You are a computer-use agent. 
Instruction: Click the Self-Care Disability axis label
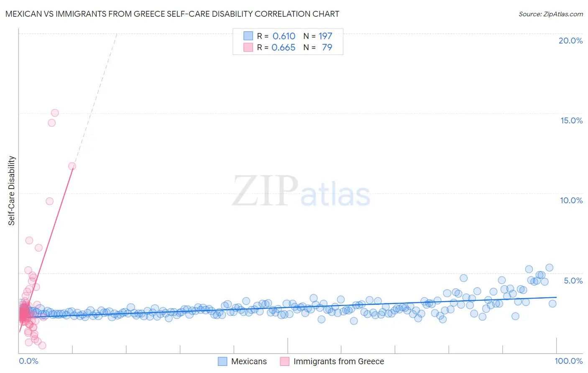[12, 191]
